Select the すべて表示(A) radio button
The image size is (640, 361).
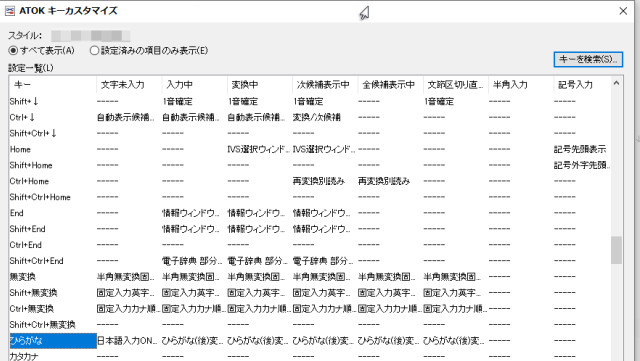tap(41, 51)
